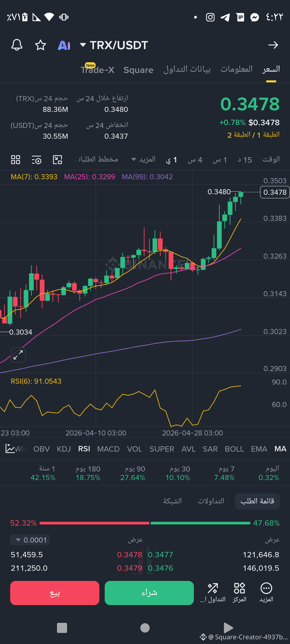Add TRX/USDT to favorites with star

point(41,45)
